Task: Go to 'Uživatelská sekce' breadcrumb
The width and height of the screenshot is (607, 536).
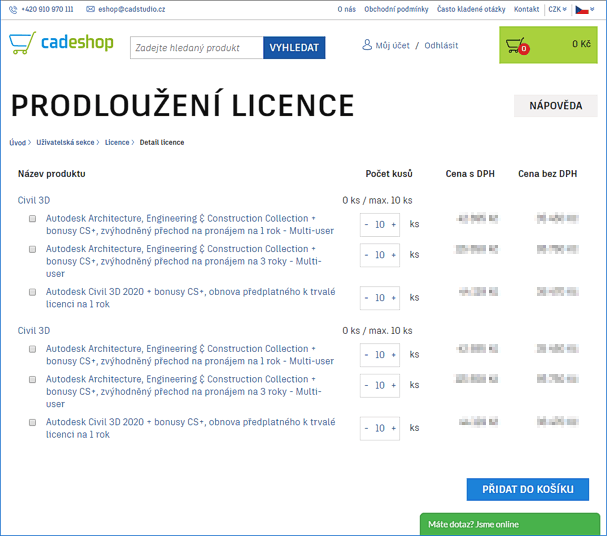Action: tap(65, 143)
